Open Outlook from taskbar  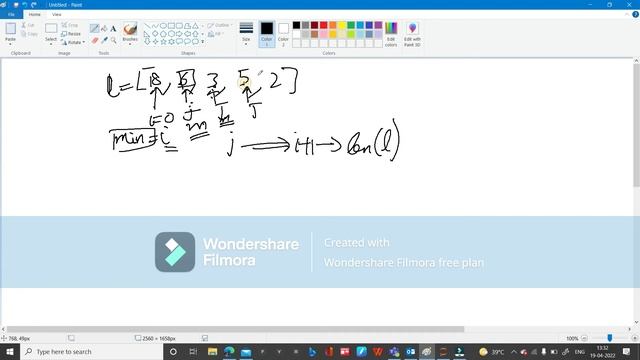pos(410,351)
